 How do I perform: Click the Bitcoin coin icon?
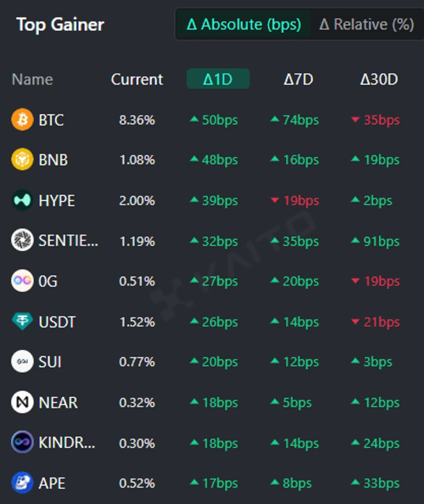(x=22, y=120)
